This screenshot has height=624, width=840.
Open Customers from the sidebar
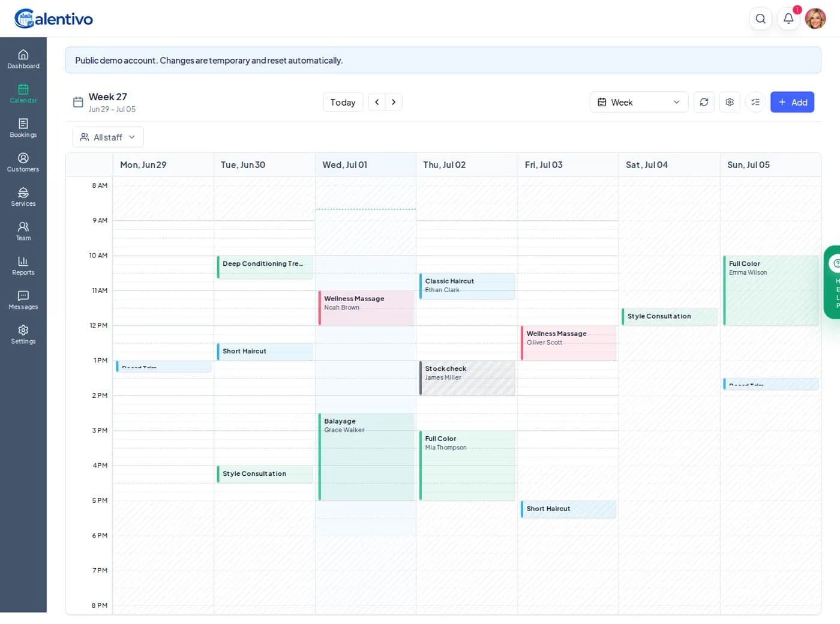click(23, 163)
